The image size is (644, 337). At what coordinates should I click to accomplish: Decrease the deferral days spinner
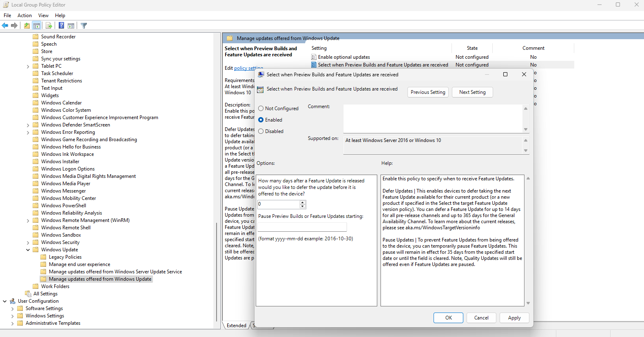(303, 206)
